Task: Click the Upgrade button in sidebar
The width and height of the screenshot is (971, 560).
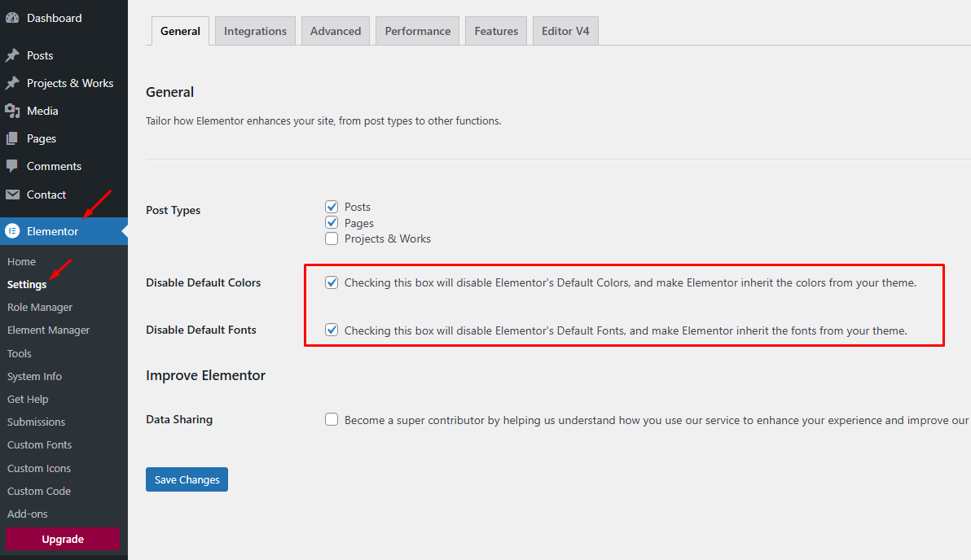Action: tap(63, 539)
